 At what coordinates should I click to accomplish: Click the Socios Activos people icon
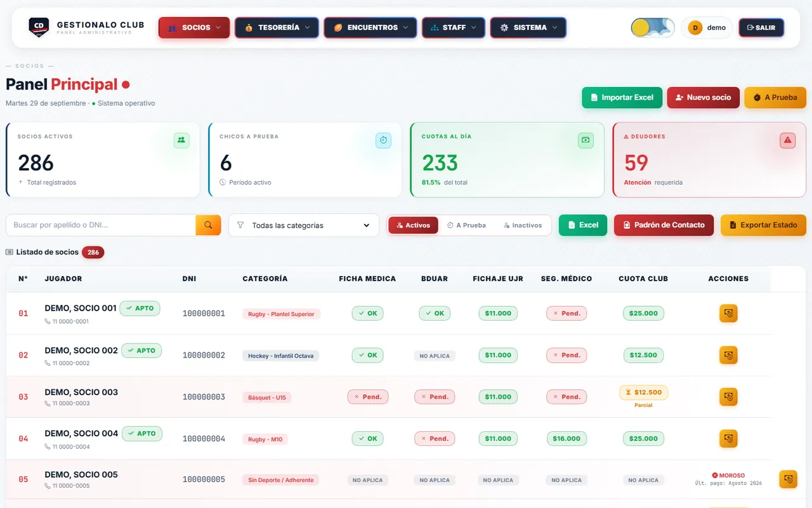point(181,140)
